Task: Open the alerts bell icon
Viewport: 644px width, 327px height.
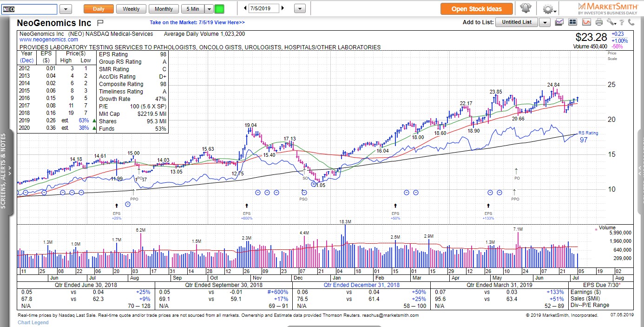Action: (526, 9)
